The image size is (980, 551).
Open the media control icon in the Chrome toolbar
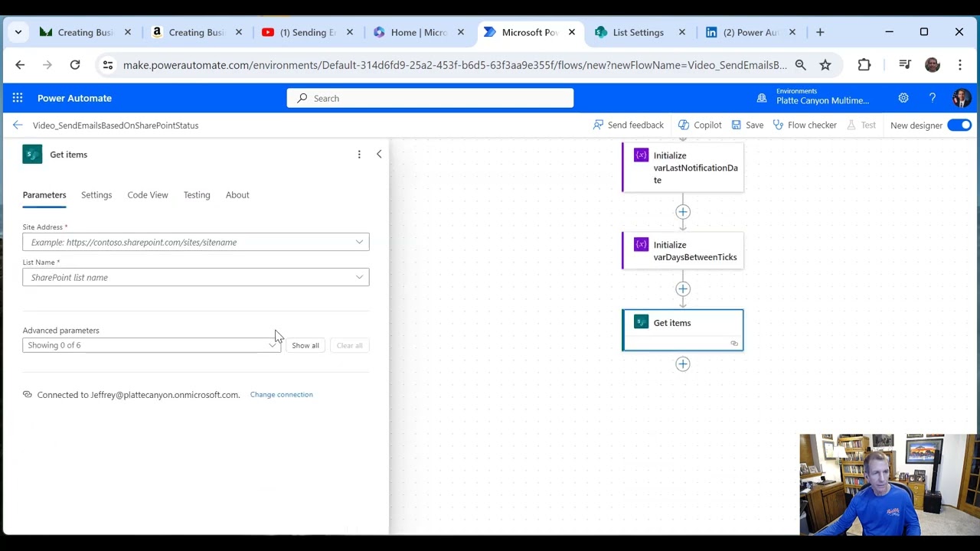904,65
